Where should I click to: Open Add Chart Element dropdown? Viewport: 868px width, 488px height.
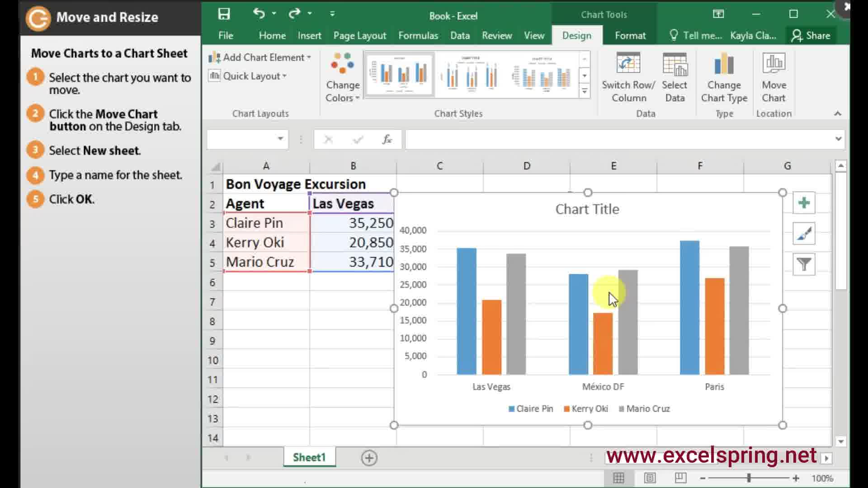coord(259,57)
